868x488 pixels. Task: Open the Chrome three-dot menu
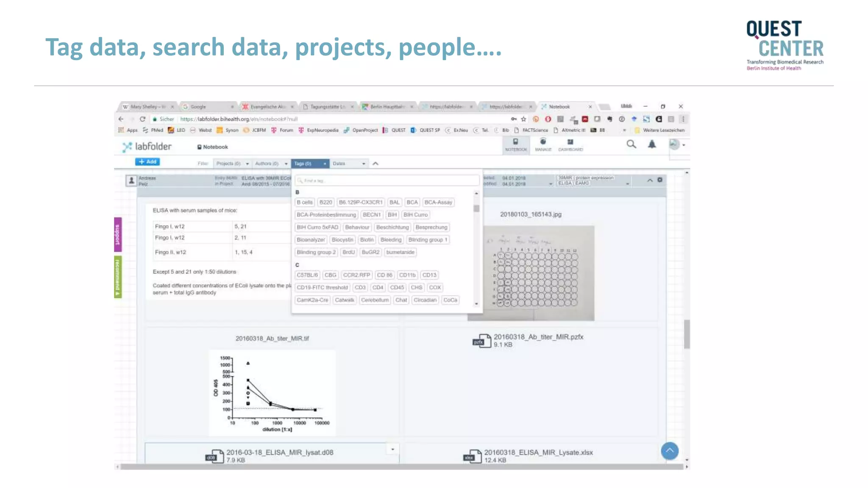683,119
